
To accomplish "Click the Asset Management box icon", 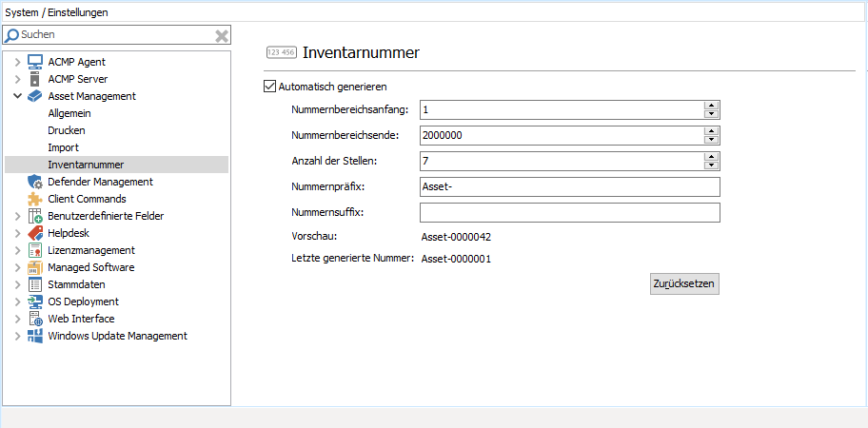I will 35,96.
